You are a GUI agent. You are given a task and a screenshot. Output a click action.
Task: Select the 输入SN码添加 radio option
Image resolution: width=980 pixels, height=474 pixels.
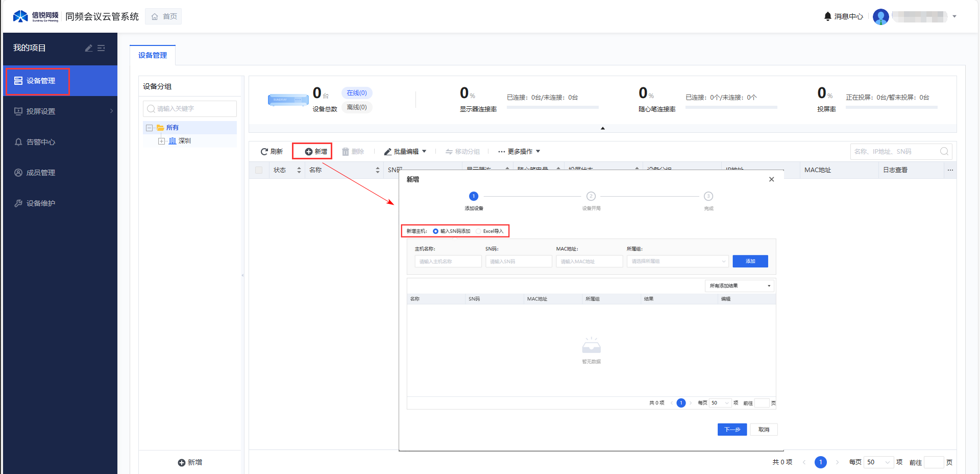435,231
